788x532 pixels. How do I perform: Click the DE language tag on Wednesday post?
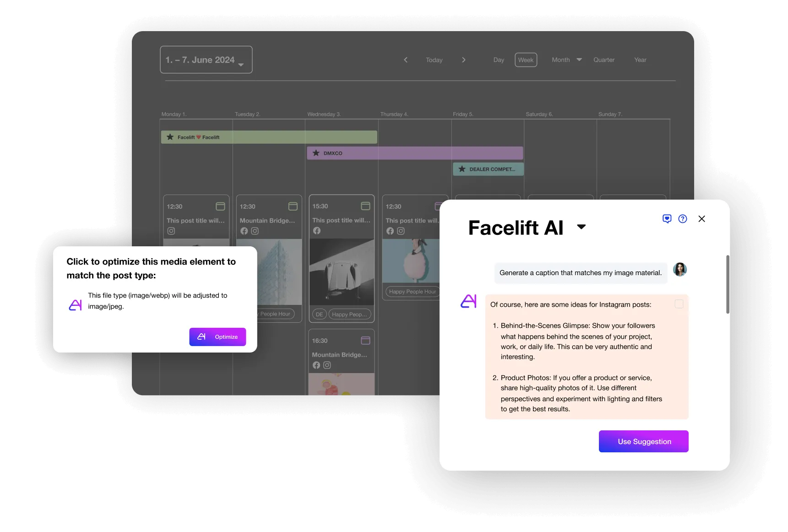tap(319, 315)
